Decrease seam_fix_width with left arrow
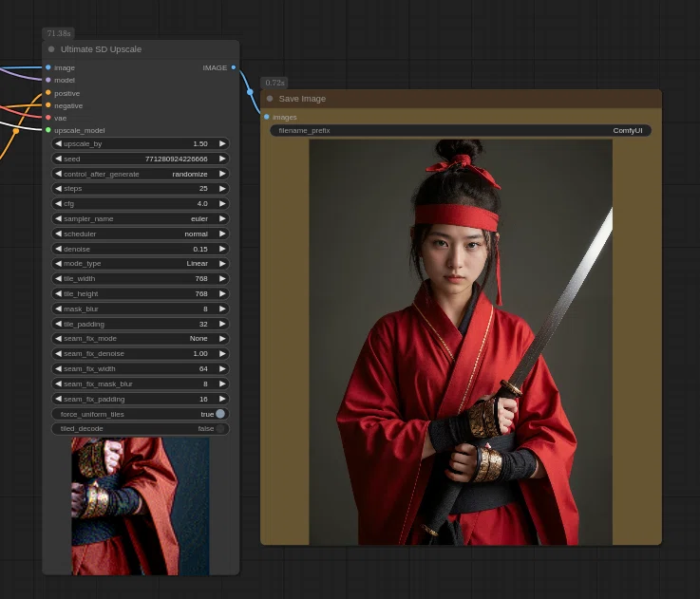Viewport: 700px width, 599px height. (x=59, y=368)
